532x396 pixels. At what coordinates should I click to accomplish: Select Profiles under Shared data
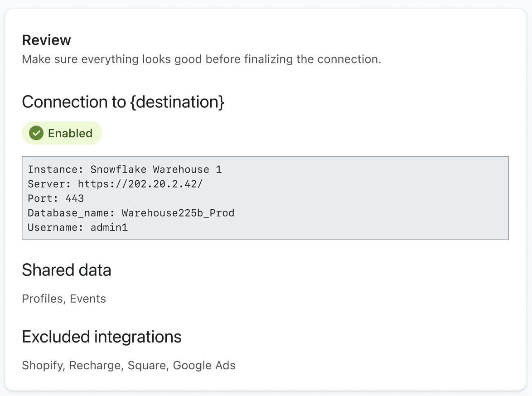coord(40,298)
